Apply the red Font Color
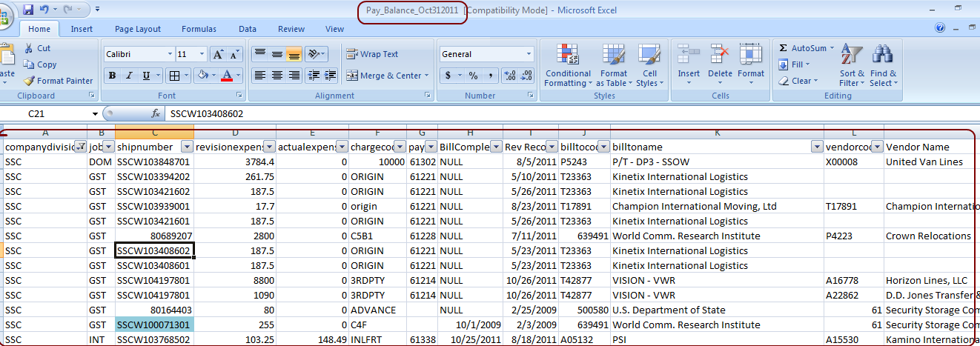This screenshot has width=980, height=346. [228, 76]
